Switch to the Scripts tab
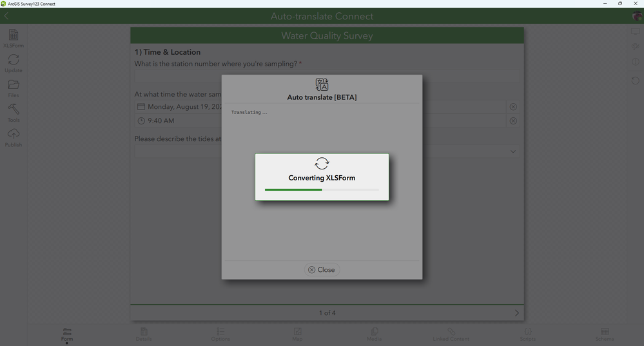This screenshot has height=346, width=644. pyautogui.click(x=528, y=334)
